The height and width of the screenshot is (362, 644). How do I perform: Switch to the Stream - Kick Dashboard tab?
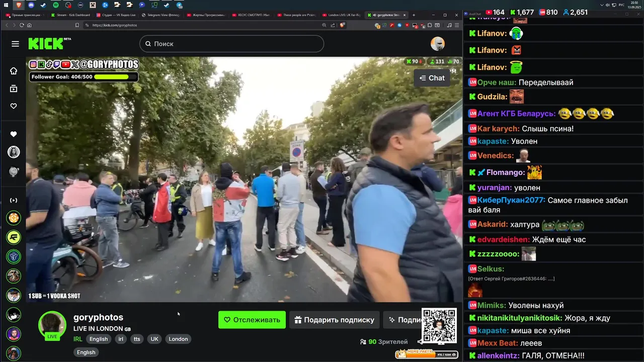tap(71, 15)
